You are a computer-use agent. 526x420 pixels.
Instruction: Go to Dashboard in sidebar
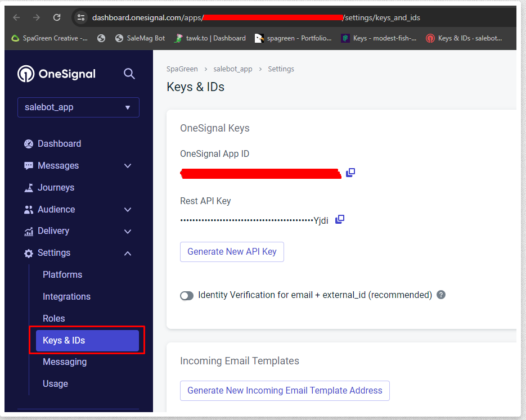(60, 144)
